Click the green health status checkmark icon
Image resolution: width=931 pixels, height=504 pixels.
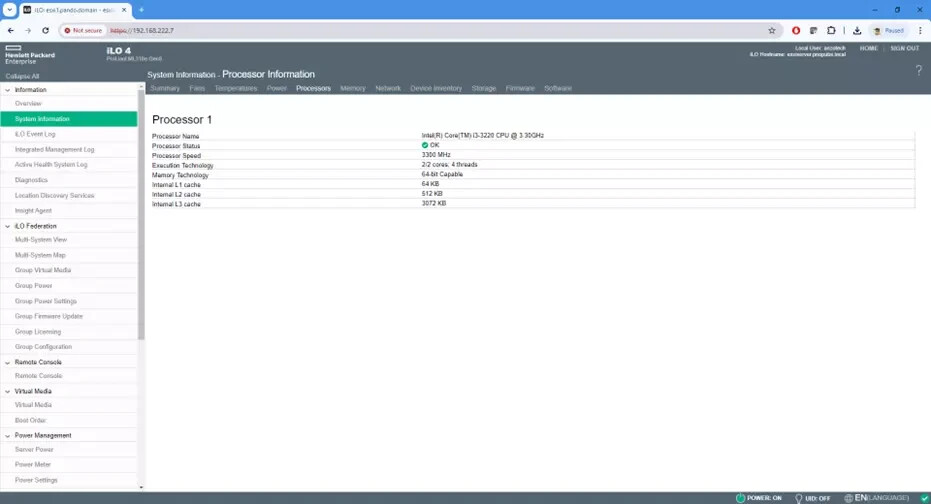tap(924, 498)
